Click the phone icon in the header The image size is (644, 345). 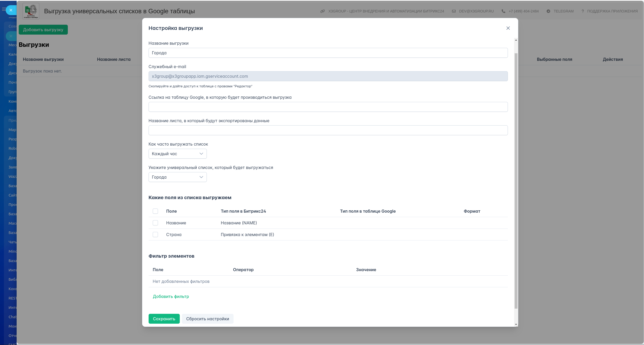pos(503,11)
